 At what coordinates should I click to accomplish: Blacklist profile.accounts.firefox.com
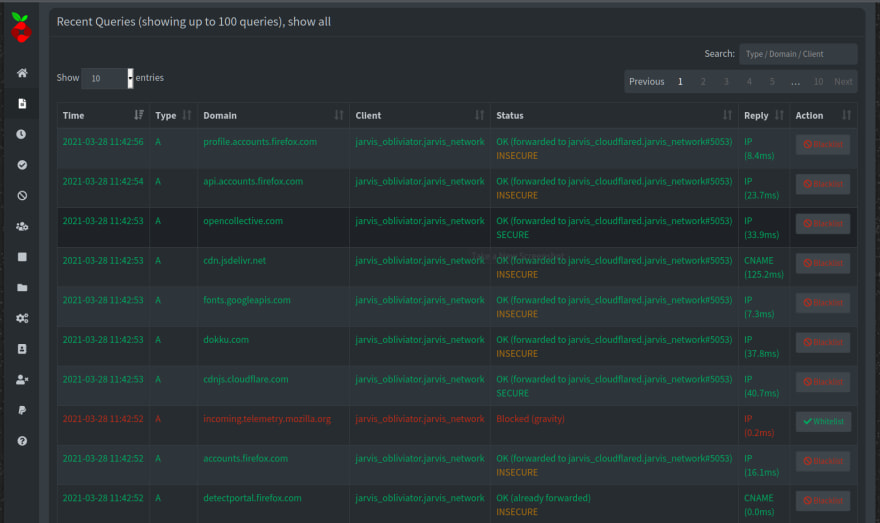coord(823,145)
